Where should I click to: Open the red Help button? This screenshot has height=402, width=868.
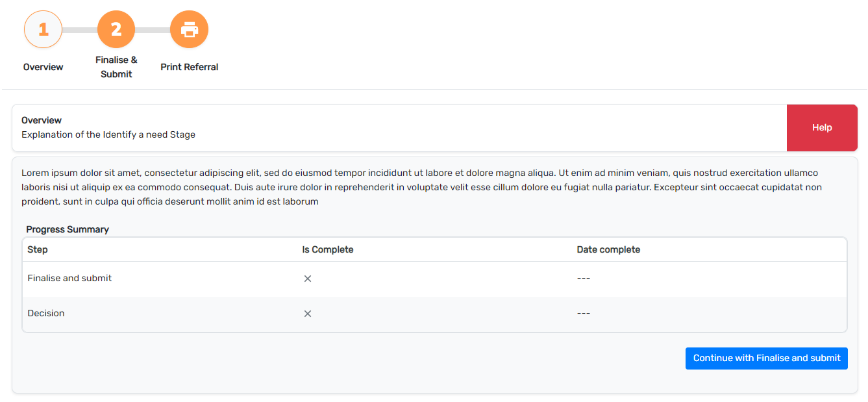pyautogui.click(x=821, y=128)
